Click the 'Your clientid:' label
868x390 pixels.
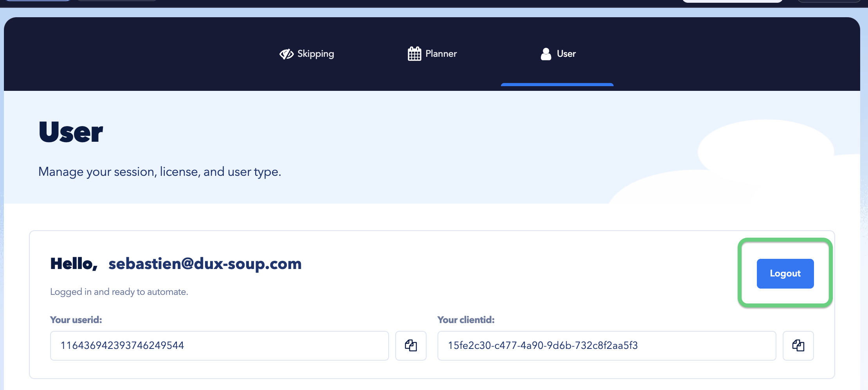pos(466,320)
